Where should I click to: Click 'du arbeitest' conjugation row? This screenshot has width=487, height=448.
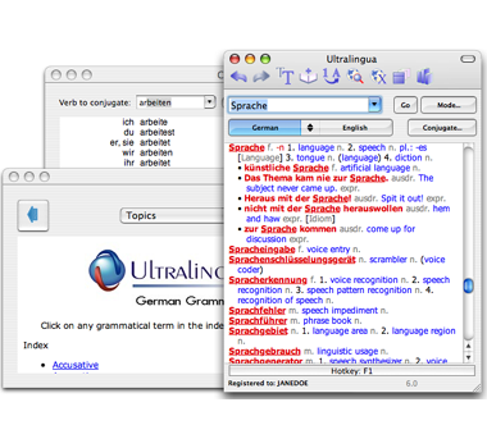pyautogui.click(x=149, y=132)
